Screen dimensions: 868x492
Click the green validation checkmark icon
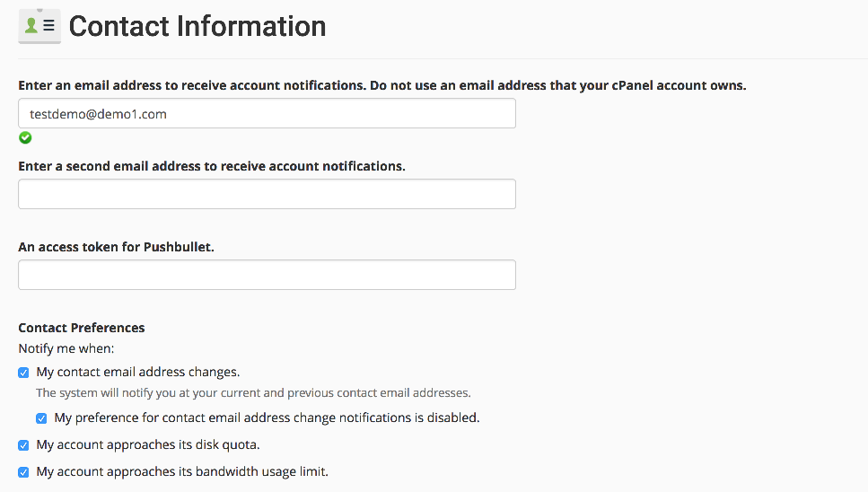[25, 137]
